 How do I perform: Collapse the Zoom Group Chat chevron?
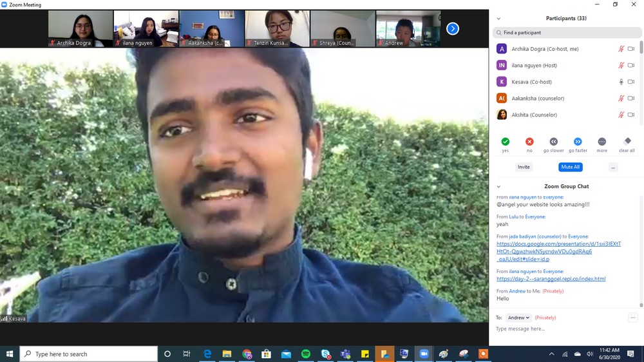[498, 187]
